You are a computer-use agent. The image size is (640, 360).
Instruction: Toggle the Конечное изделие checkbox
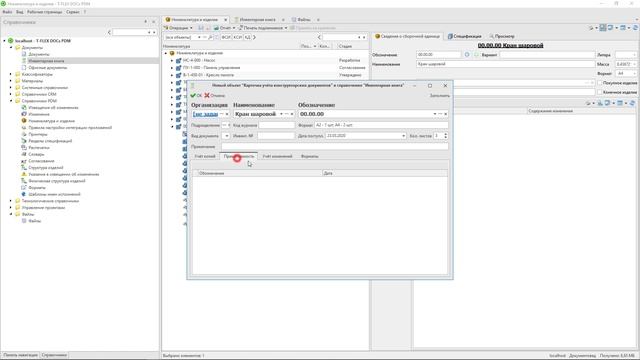(600, 92)
